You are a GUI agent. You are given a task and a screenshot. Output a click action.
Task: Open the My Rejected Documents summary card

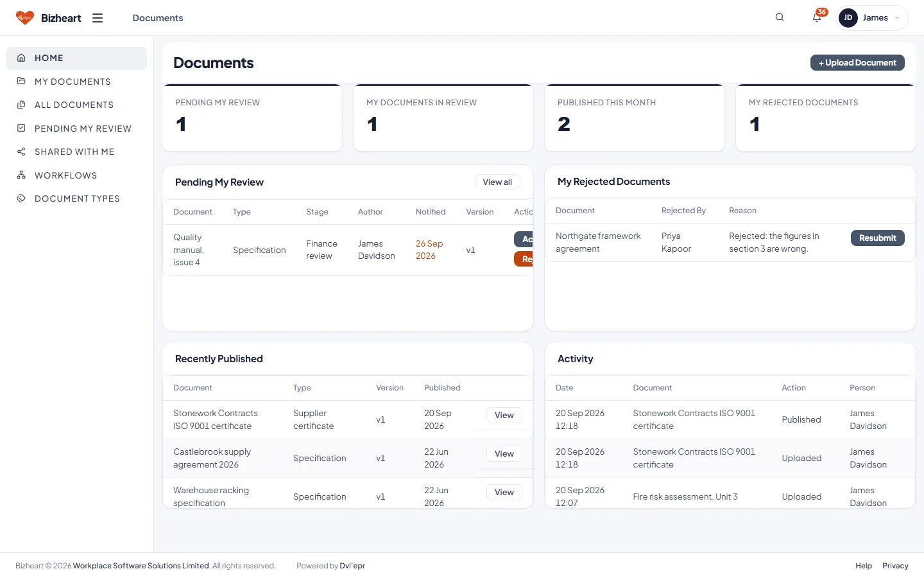[826, 118]
